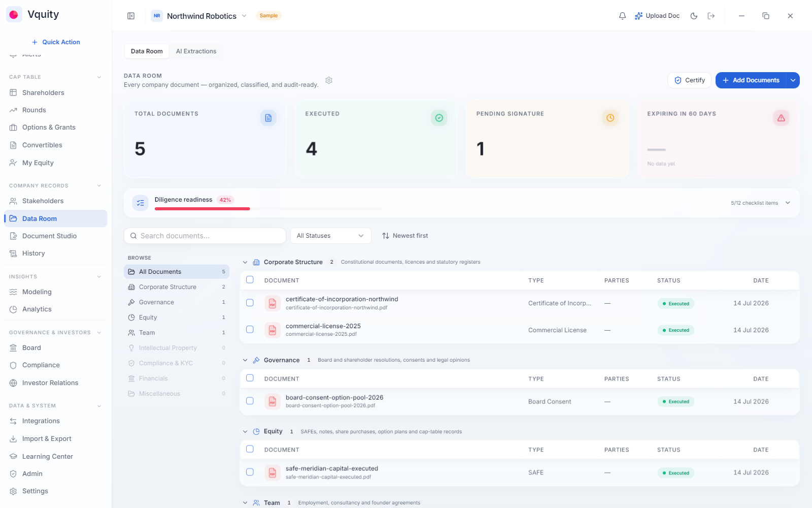Image resolution: width=812 pixels, height=508 pixels.
Task: Open History page
Action: coord(56,253)
